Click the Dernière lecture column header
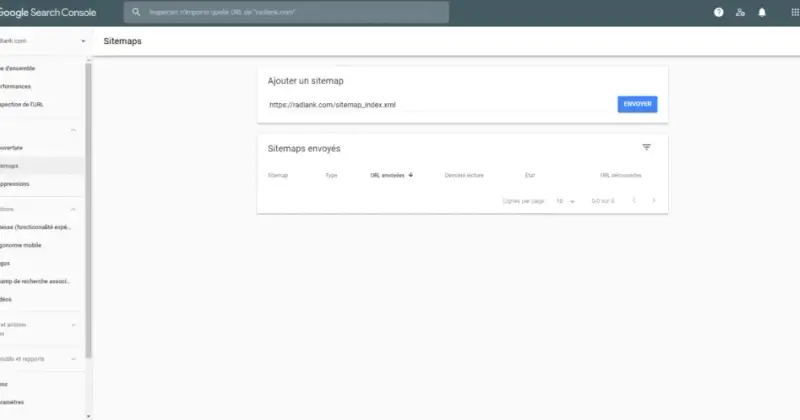Image resolution: width=800 pixels, height=420 pixels. click(464, 175)
